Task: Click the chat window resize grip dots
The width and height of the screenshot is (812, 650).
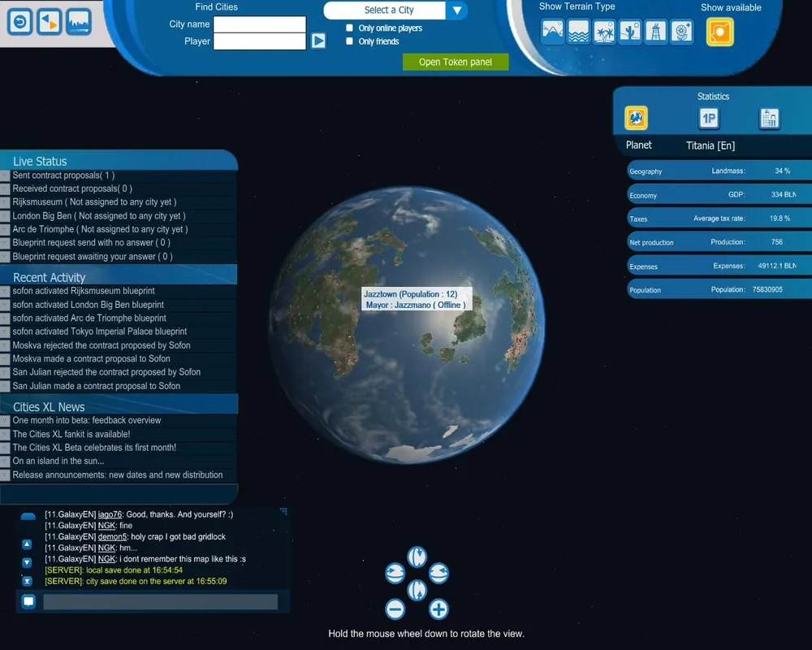Action: pos(283,511)
